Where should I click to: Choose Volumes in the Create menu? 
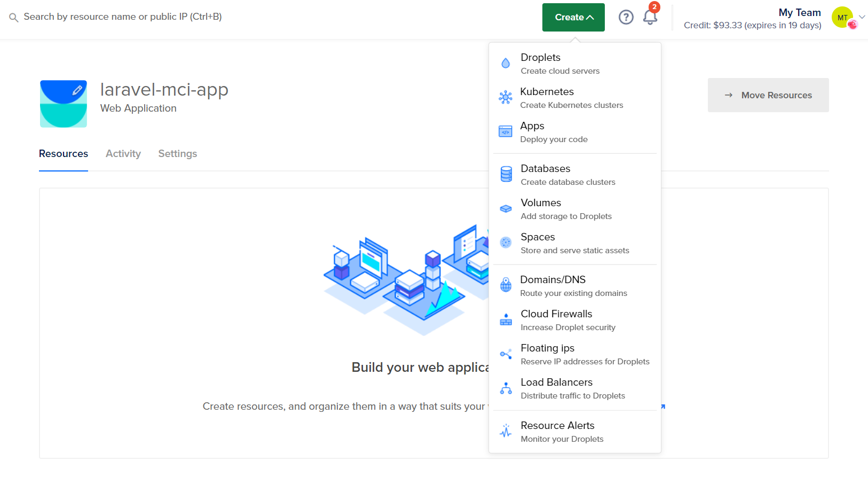[x=575, y=209]
